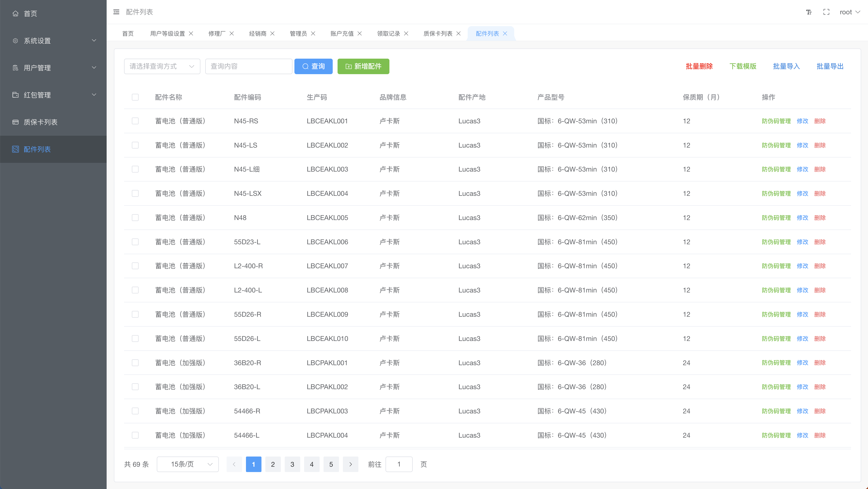Close the 账户充值 tab
Screen dimensions: 868x489
pyautogui.click(x=360, y=33)
